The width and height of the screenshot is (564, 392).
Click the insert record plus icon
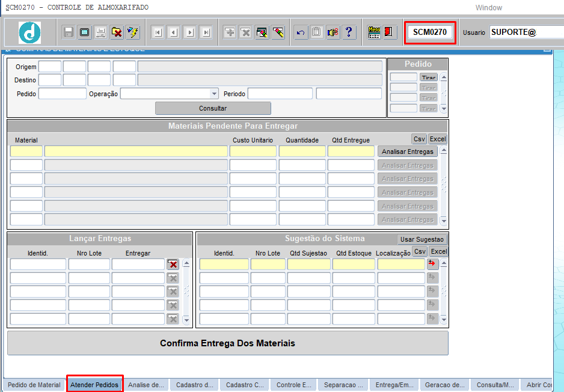230,32
